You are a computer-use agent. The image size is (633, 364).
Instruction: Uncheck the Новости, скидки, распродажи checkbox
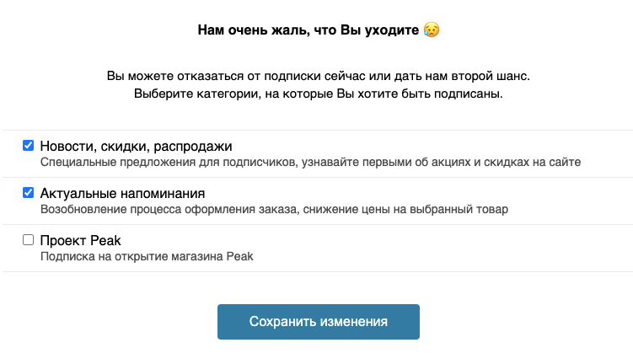pyautogui.click(x=28, y=145)
